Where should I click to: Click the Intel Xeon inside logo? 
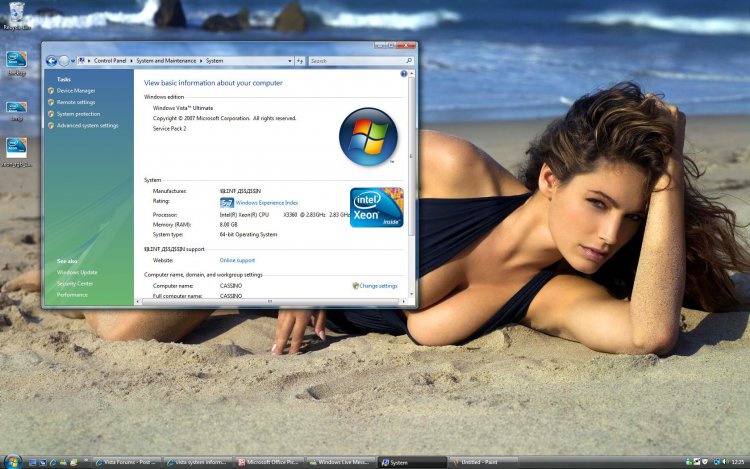pyautogui.click(x=376, y=207)
